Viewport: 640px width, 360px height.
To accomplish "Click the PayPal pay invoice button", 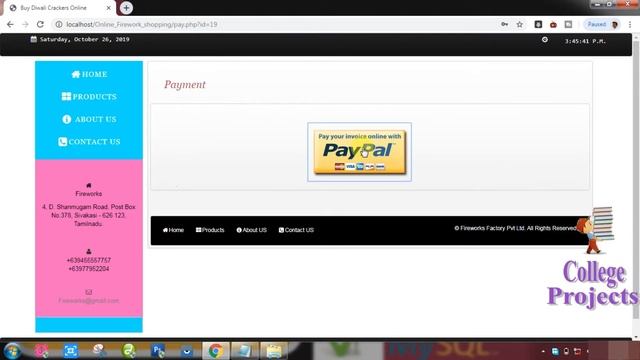I will [360, 152].
